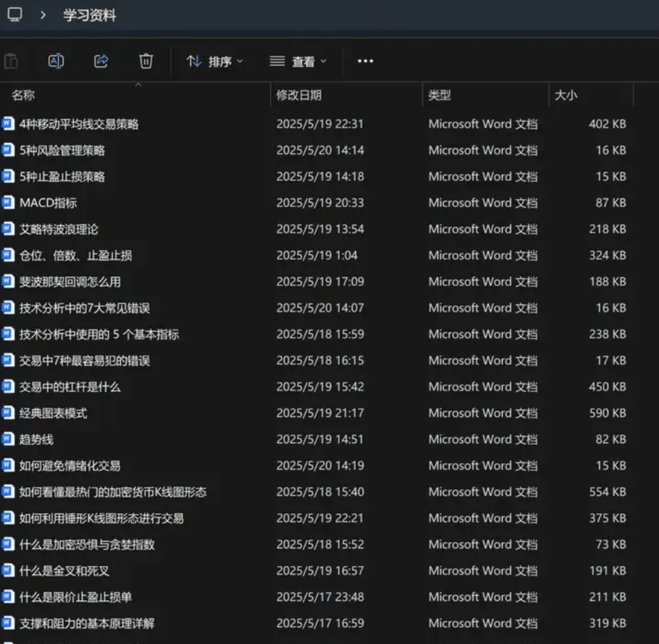Select file name 什么是加密恐惧与贪婪指数
This screenshot has height=644, width=659.
pyautogui.click(x=87, y=545)
